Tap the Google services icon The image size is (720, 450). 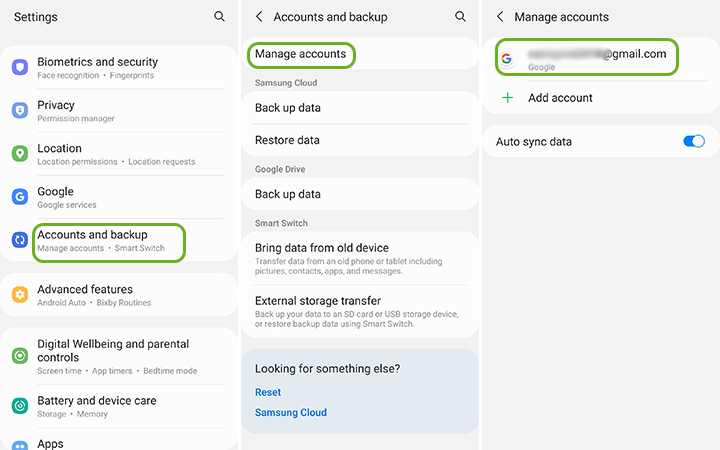click(x=20, y=197)
